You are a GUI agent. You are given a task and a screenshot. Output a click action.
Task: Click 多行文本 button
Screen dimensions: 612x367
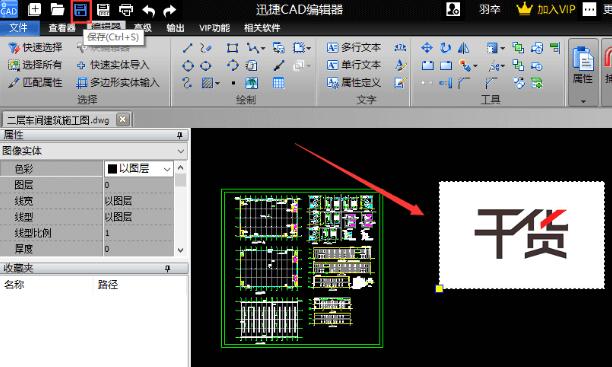tap(354, 48)
